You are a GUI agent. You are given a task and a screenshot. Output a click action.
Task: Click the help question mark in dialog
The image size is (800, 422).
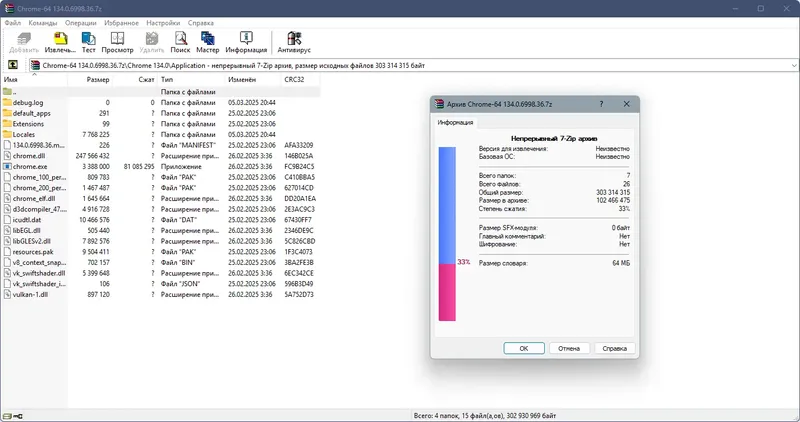tap(601, 104)
